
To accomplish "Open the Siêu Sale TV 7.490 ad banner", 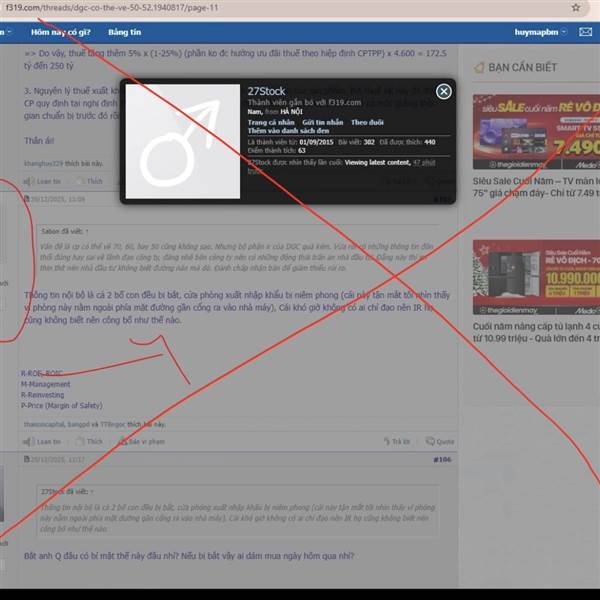I will point(536,132).
